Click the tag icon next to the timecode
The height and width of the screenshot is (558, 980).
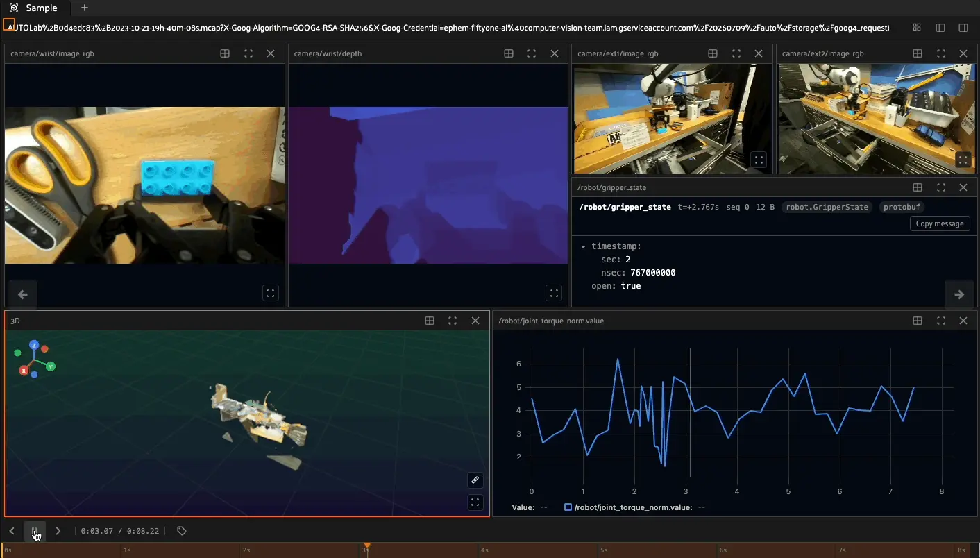[182, 531]
